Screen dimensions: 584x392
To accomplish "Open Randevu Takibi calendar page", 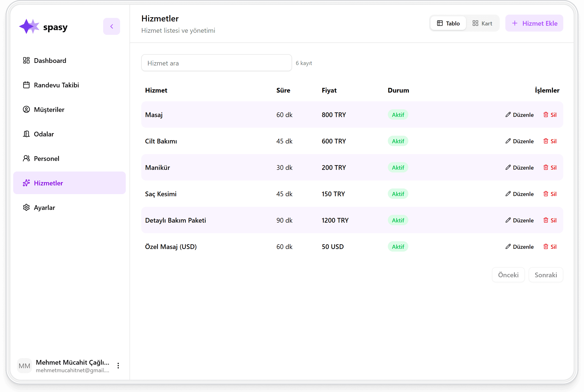I will [x=56, y=85].
